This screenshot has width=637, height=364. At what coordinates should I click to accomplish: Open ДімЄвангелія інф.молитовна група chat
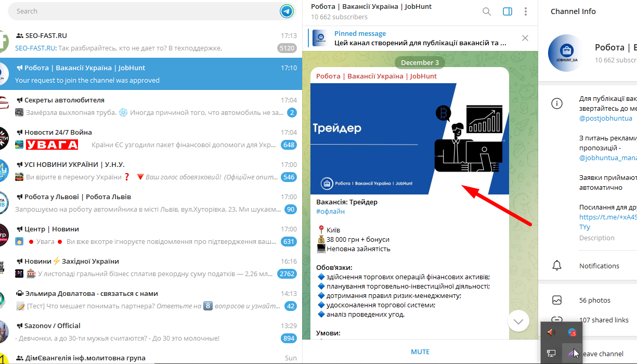151,357
